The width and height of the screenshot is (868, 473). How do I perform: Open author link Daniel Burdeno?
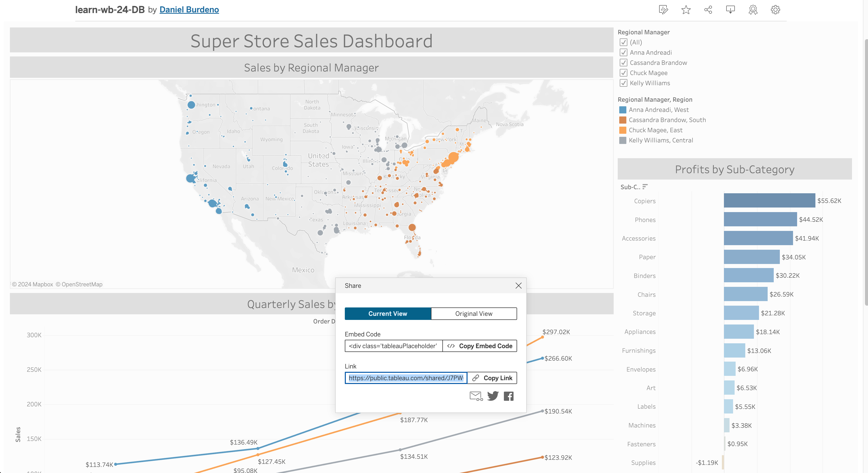(x=189, y=10)
